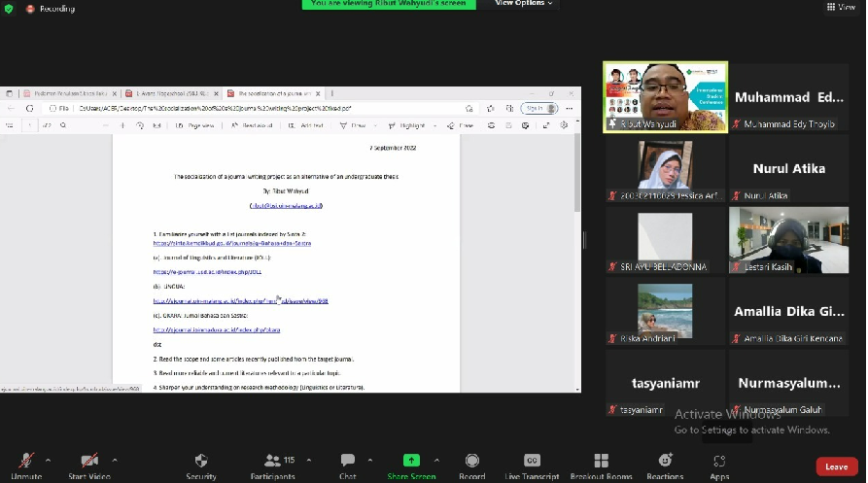Viewport: 868px width, 483px height.
Task: Click the green encryption shield icon
Action: coord(9,9)
